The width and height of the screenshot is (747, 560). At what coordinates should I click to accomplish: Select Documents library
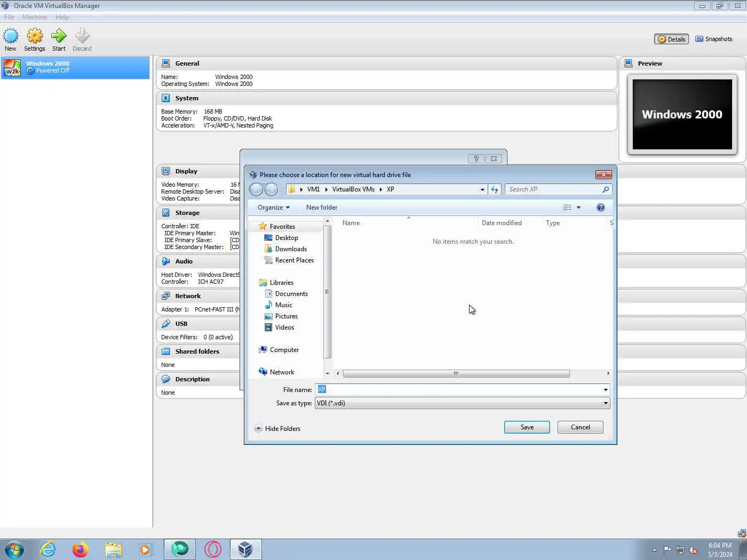pyautogui.click(x=291, y=294)
